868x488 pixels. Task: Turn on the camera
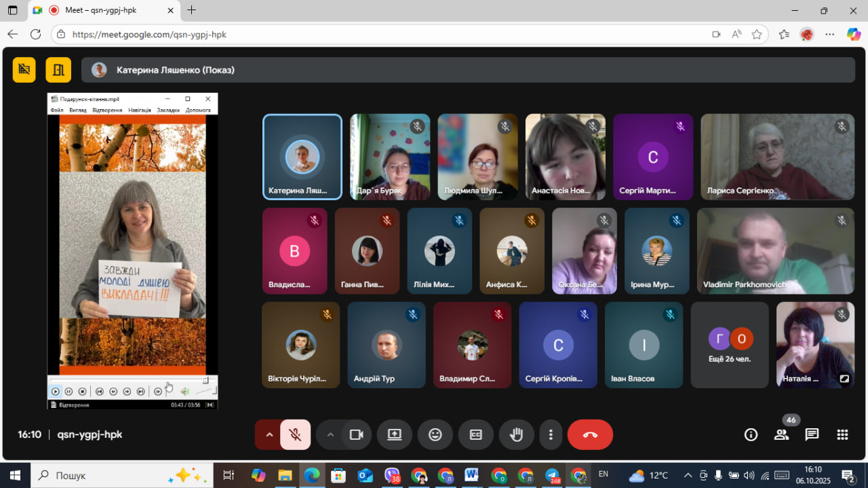pyautogui.click(x=356, y=435)
